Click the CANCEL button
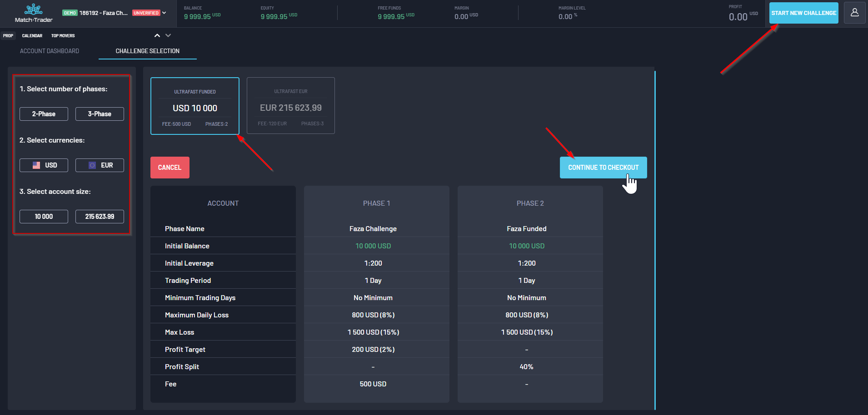 (x=170, y=167)
